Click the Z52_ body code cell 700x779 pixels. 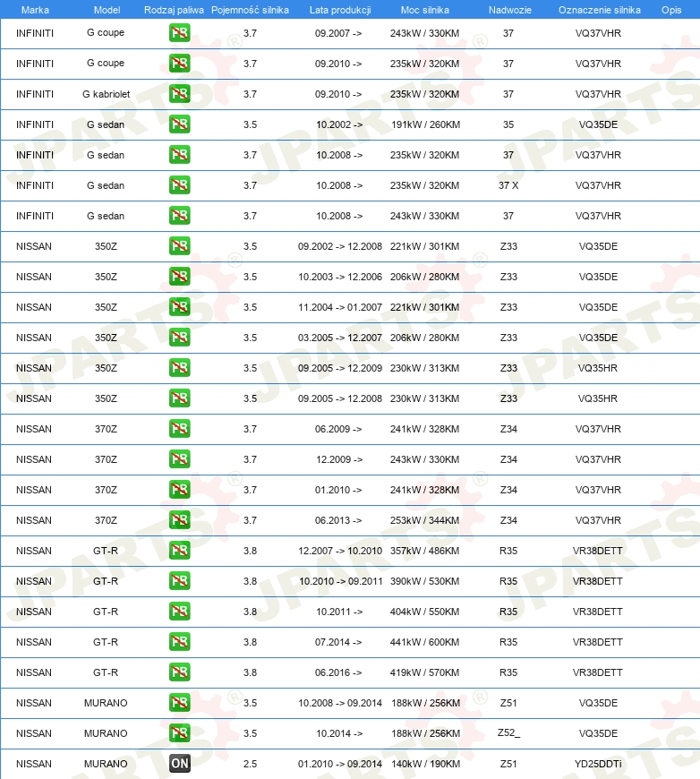coord(508,733)
